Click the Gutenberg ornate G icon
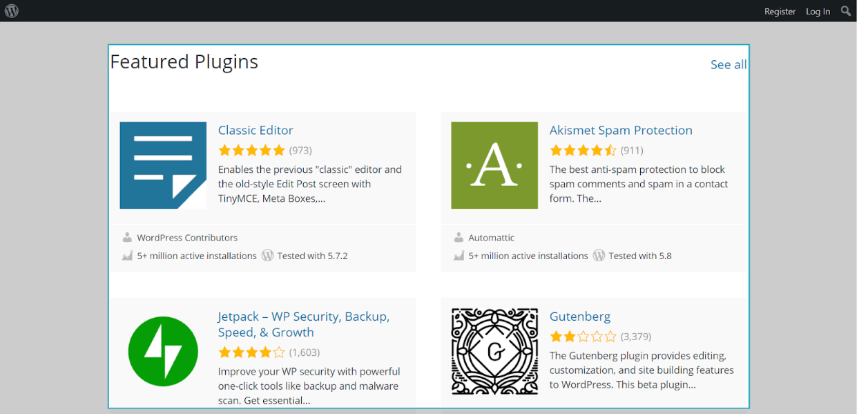 (x=494, y=351)
